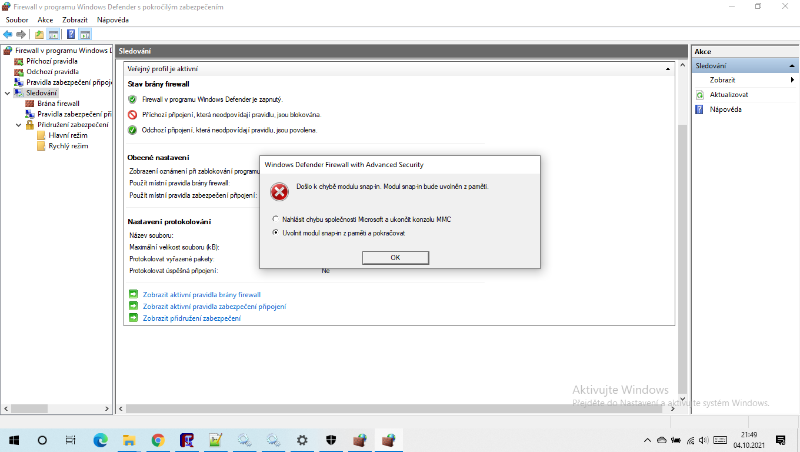Open the Zobrazit menu

[x=75, y=20]
